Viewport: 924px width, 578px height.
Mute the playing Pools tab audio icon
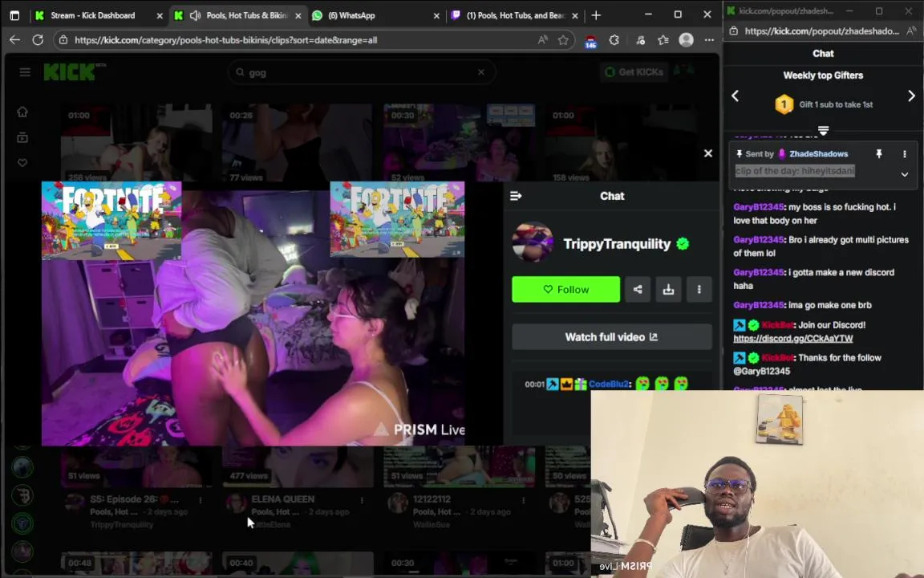(195, 15)
